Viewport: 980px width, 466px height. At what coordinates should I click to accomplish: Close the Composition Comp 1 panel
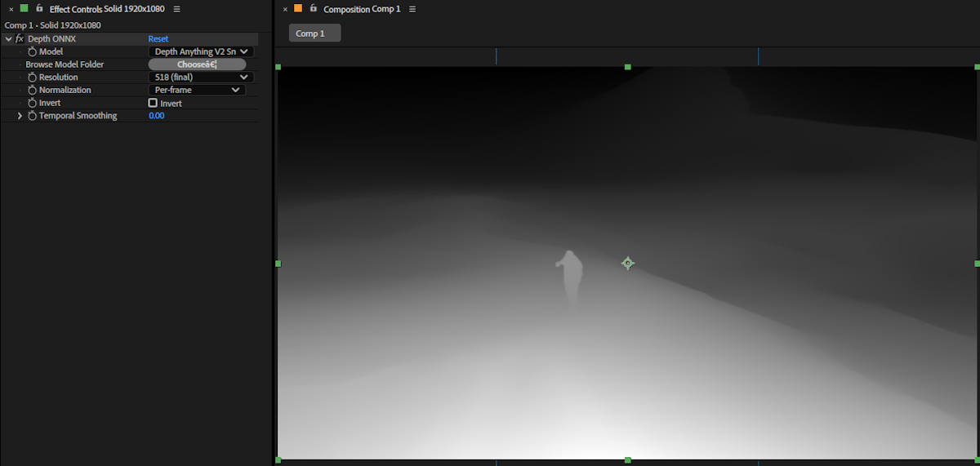[x=285, y=9]
